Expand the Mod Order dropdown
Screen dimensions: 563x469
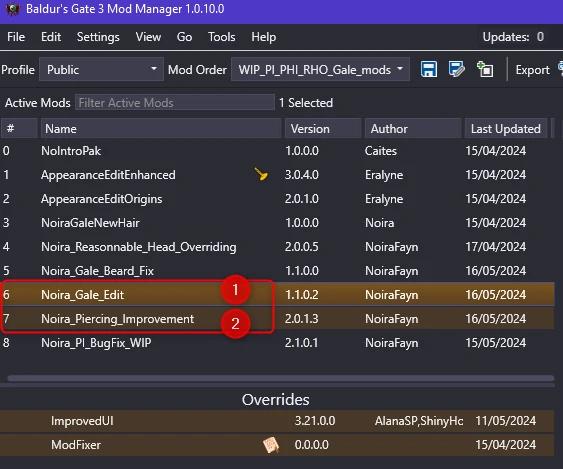320,69
